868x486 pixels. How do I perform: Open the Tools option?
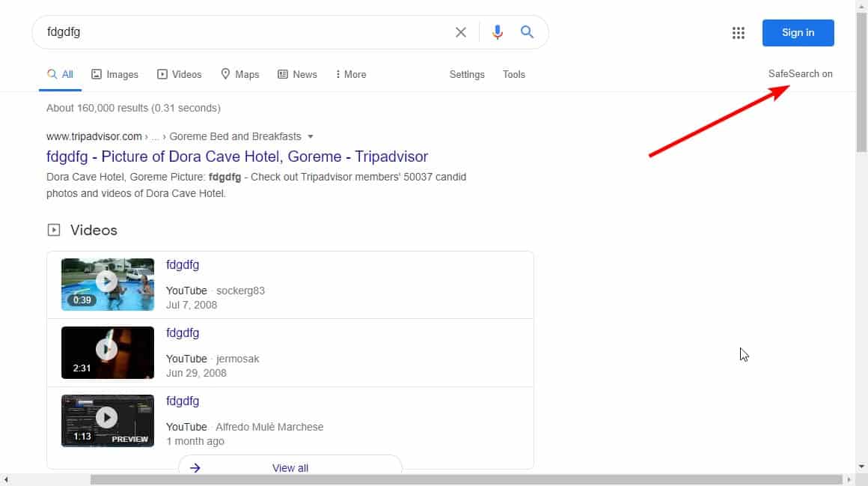(x=514, y=74)
